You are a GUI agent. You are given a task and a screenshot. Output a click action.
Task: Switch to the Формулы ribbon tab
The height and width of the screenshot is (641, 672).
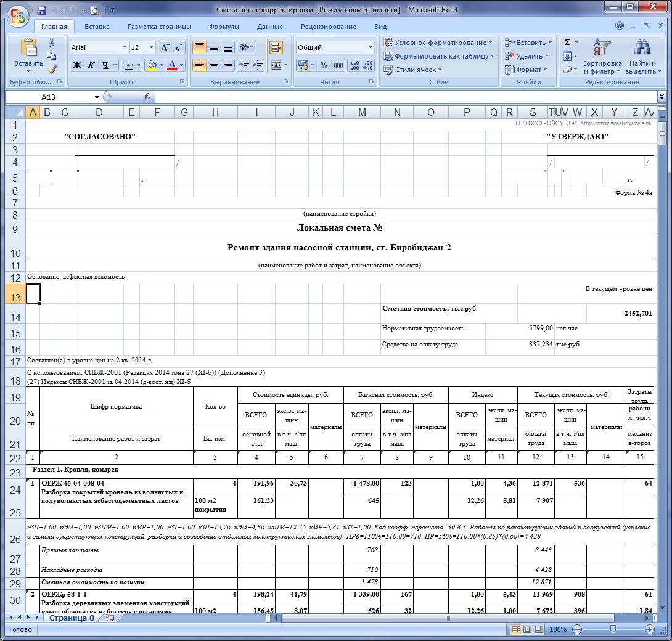(224, 27)
